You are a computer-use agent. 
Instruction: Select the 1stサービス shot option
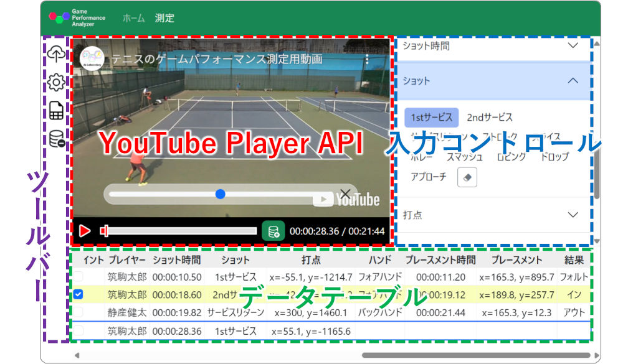coord(432,117)
